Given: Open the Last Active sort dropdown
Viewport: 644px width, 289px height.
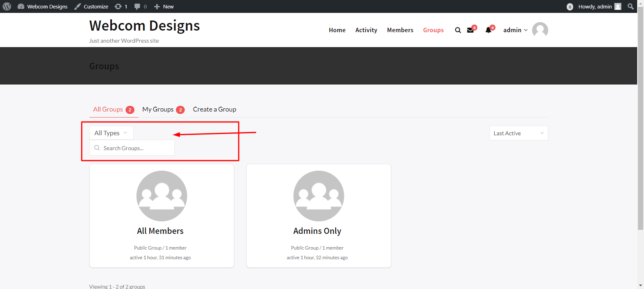Looking at the screenshot, I should tap(518, 133).
